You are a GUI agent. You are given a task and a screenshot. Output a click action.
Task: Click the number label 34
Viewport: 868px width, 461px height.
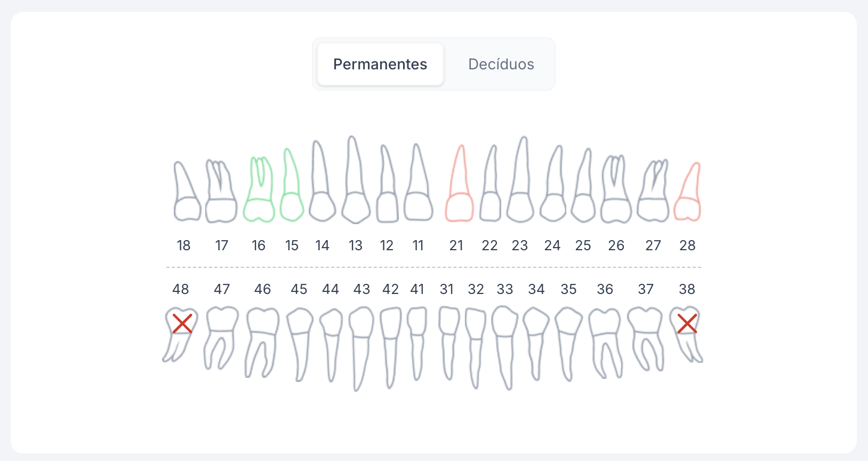click(536, 289)
